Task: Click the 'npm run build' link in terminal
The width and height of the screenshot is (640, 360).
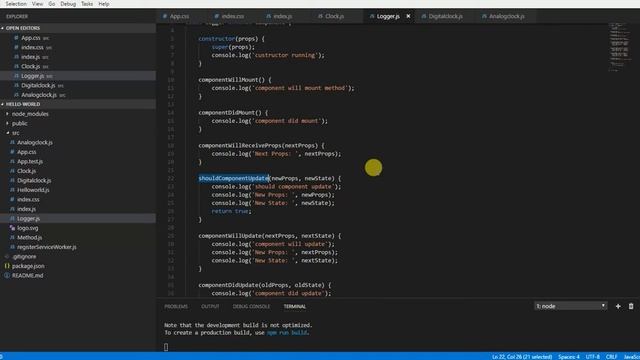Action: point(287,333)
